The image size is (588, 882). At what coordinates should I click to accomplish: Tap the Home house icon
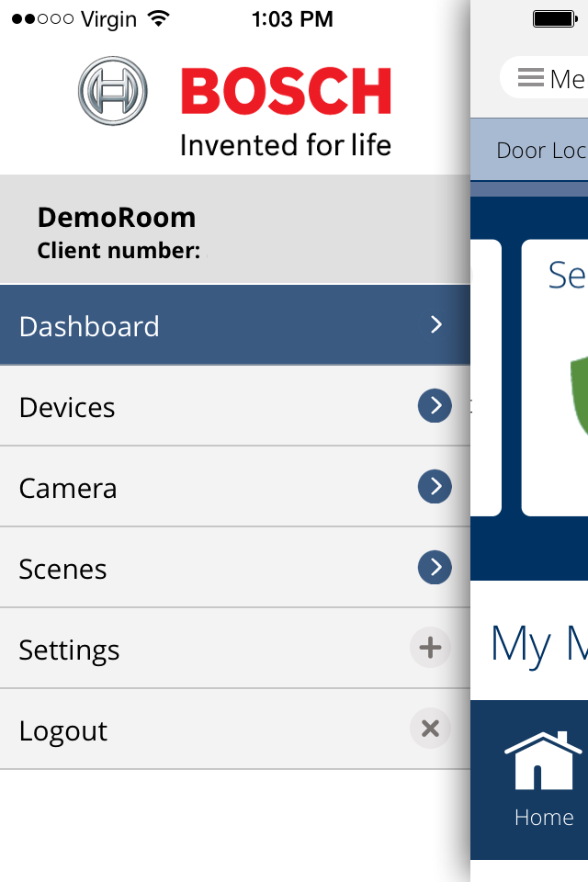[x=543, y=762]
